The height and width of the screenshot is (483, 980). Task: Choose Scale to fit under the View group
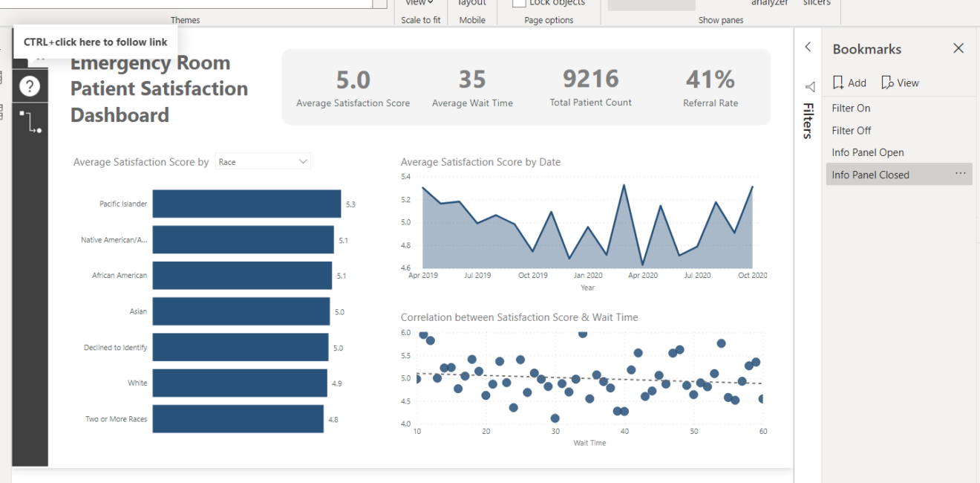tap(421, 20)
